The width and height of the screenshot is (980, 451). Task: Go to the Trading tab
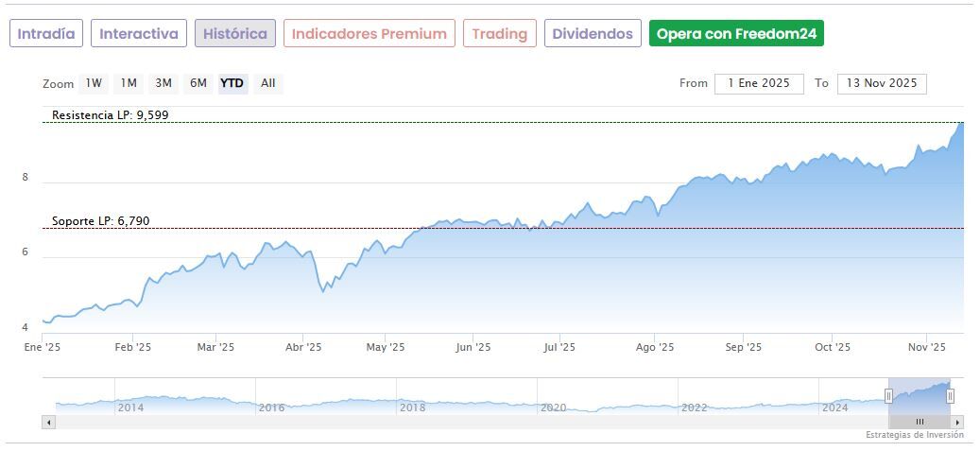point(499,34)
